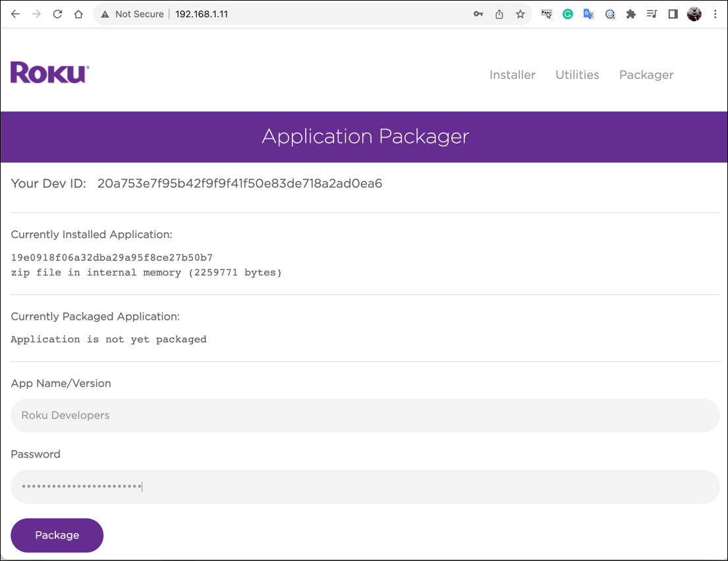Click the App Name/Version input field
The height and width of the screenshot is (561, 728).
click(x=364, y=415)
